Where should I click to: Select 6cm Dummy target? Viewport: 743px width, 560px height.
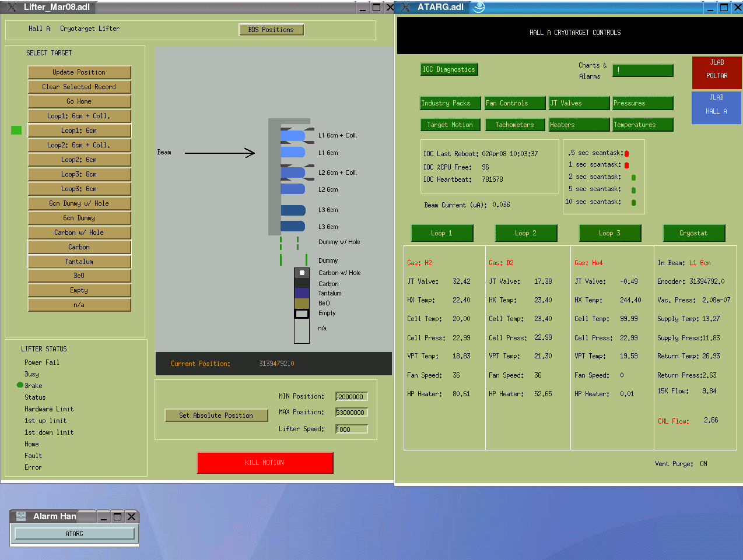coord(79,218)
